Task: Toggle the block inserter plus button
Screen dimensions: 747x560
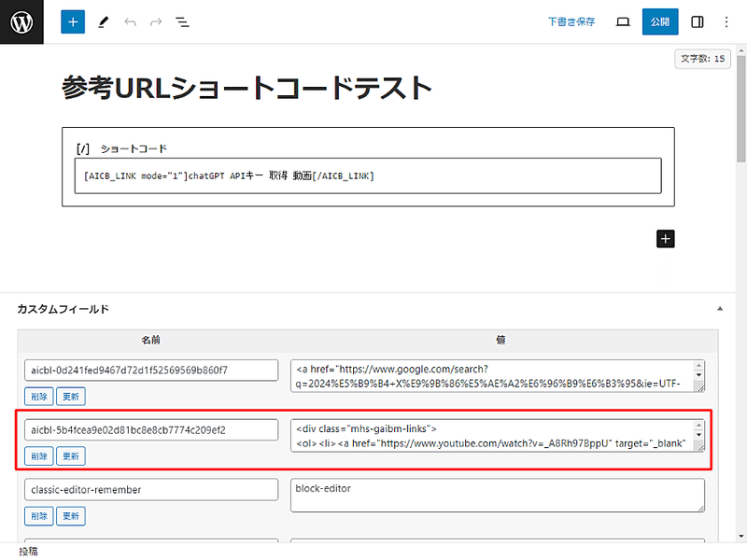Action: (73, 21)
